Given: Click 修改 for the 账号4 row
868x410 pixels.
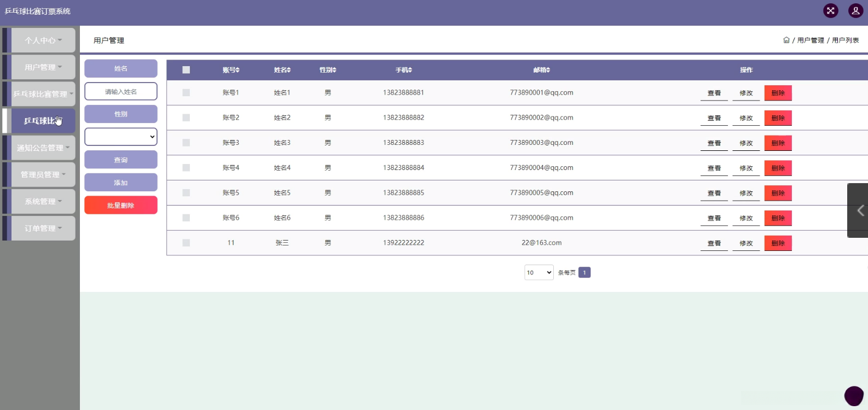Looking at the screenshot, I should 746,168.
